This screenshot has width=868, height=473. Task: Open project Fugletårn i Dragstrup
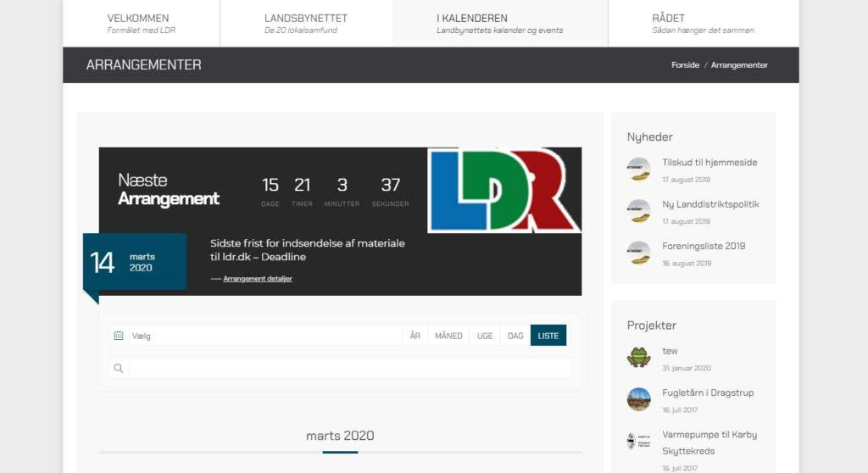pyautogui.click(x=708, y=392)
